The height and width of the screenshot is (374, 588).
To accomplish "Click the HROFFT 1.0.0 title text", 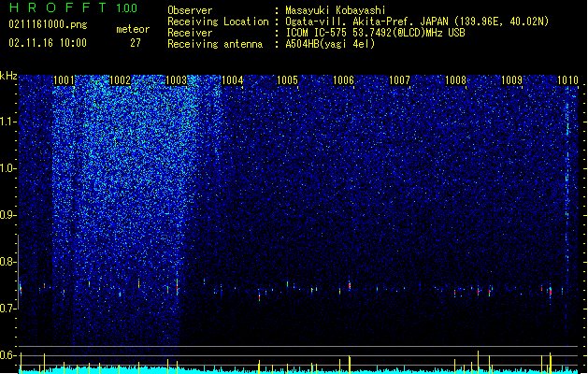I will [73, 7].
